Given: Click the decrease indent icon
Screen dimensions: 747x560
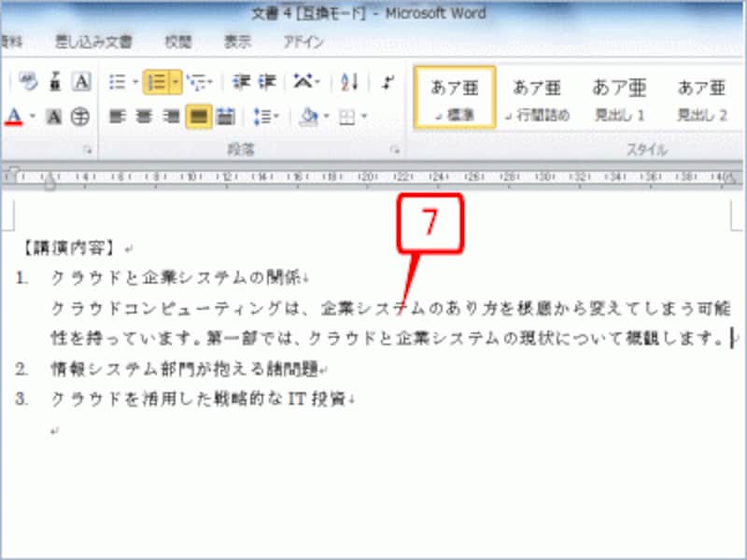Looking at the screenshot, I should [241, 82].
